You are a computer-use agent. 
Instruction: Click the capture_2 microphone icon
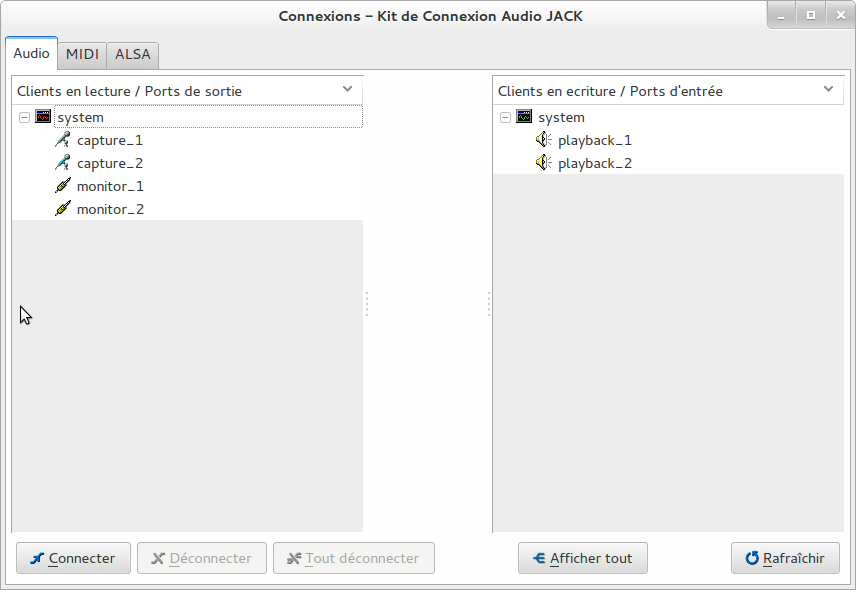point(63,163)
